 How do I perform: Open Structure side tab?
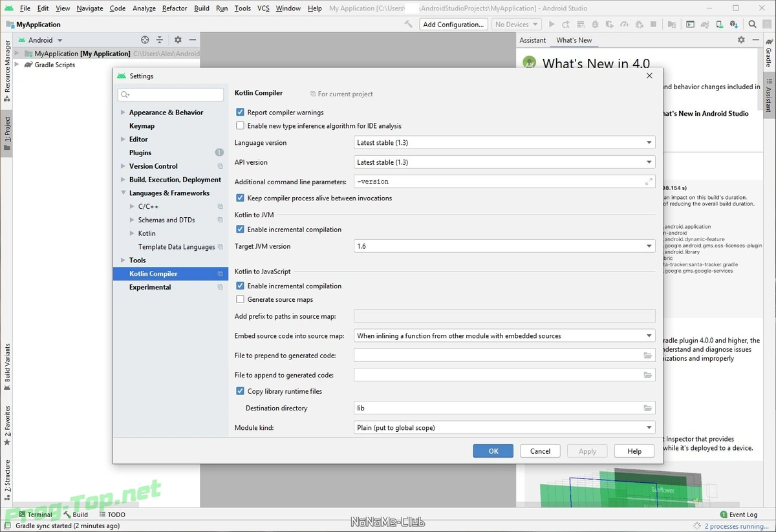point(7,480)
